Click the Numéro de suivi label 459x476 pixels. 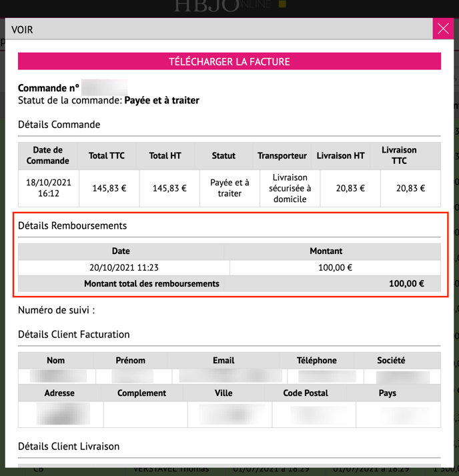[x=56, y=310]
